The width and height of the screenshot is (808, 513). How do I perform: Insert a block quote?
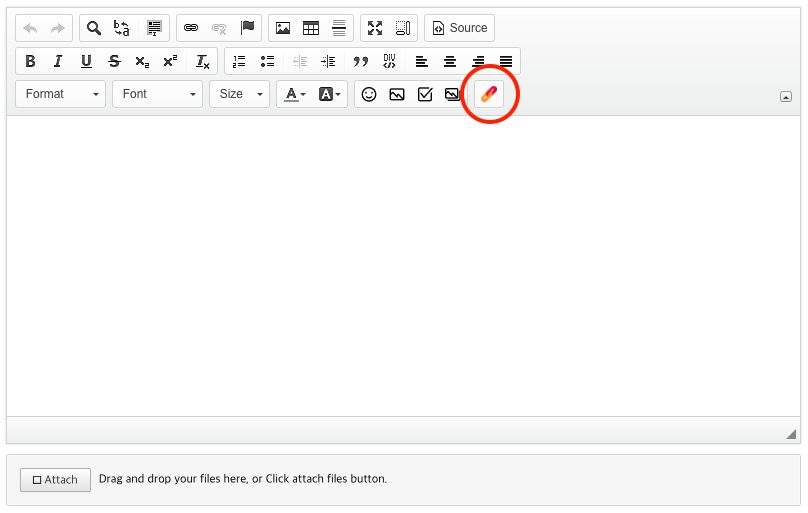click(x=361, y=61)
